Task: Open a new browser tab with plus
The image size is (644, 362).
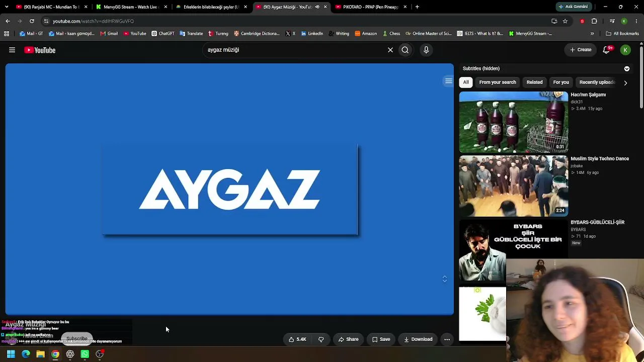Action: pos(417,7)
